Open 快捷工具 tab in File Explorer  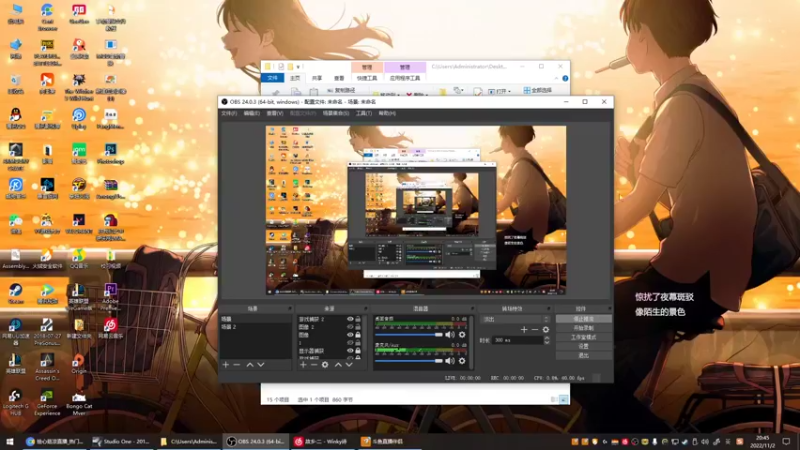(x=367, y=78)
